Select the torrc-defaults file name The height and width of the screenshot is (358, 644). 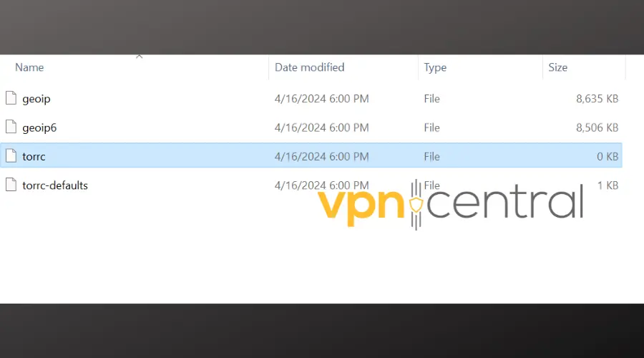pyautogui.click(x=55, y=185)
